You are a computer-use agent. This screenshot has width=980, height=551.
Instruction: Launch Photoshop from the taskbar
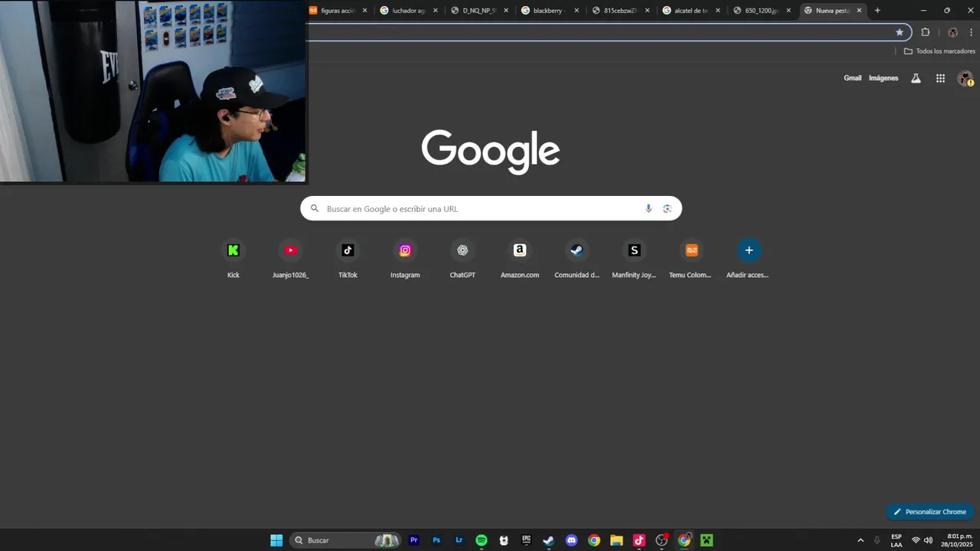pos(436,540)
